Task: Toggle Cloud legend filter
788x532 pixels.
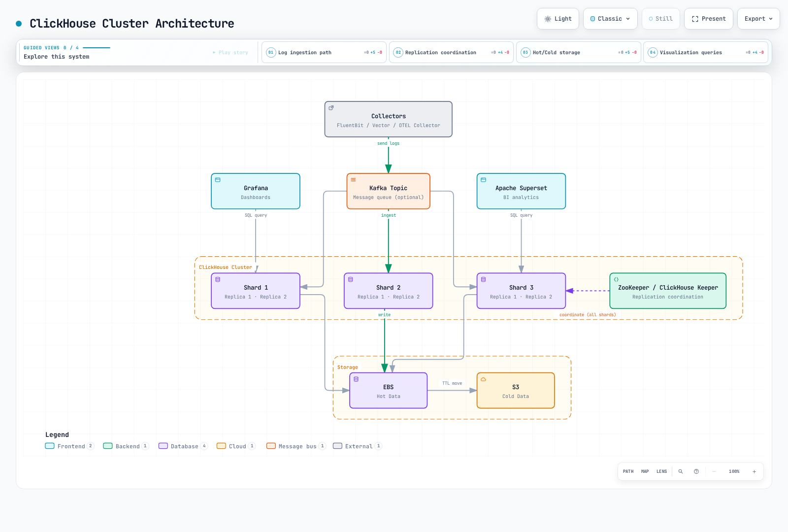Action: pyautogui.click(x=236, y=446)
